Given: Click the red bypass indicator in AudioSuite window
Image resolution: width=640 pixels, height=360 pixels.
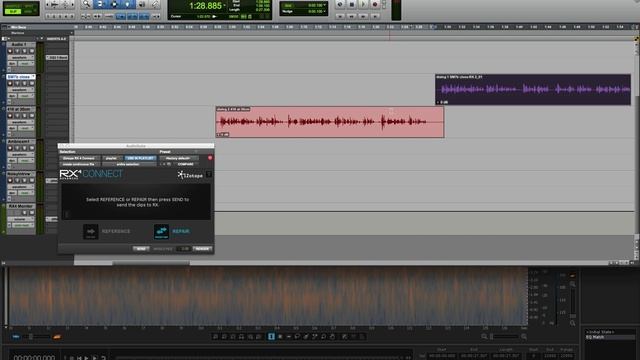Looking at the screenshot, I should tap(210, 158).
